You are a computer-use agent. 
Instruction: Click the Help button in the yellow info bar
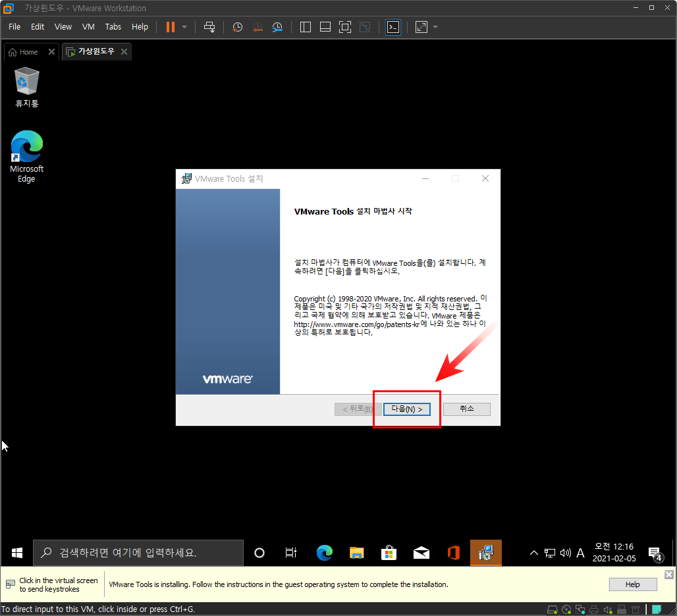pyautogui.click(x=632, y=584)
